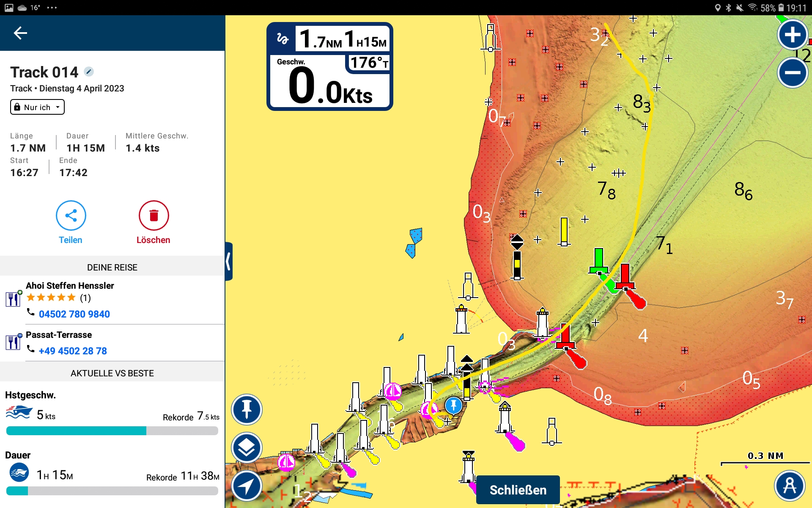Edit the Track 014 name pencil icon

[89, 72]
